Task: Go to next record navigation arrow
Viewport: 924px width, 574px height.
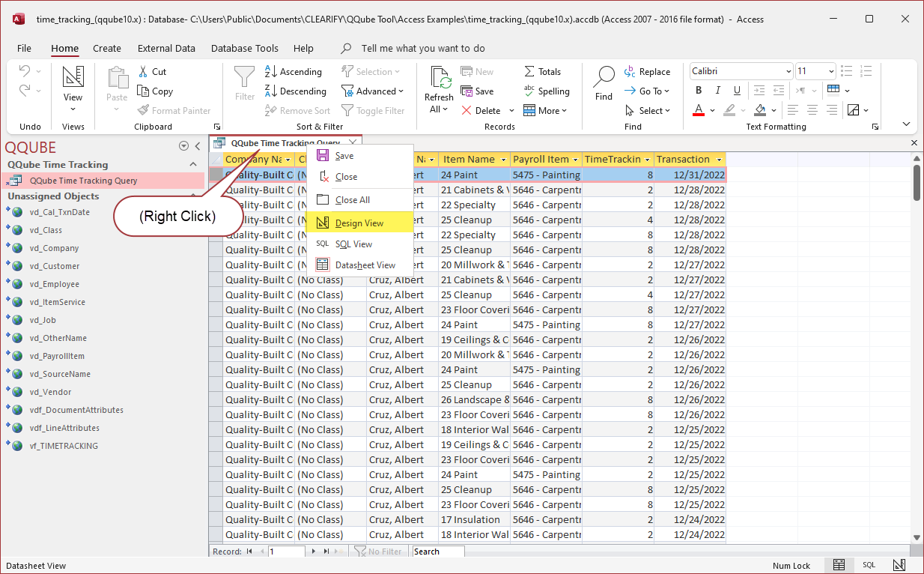Action: [314, 552]
